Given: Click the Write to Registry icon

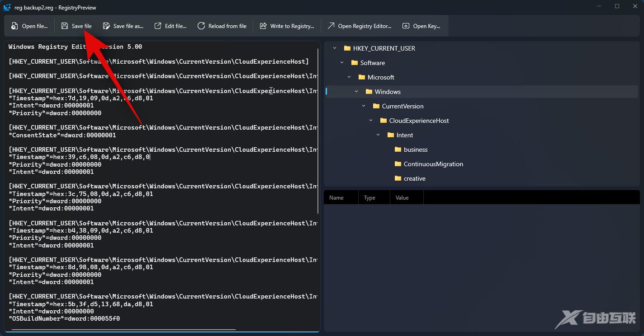Looking at the screenshot, I should [263, 26].
